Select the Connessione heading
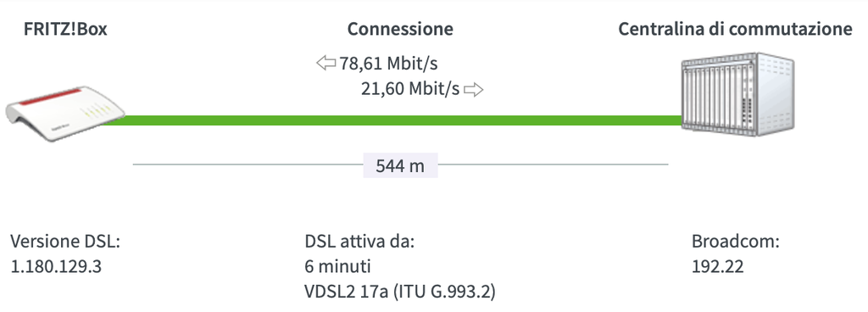Viewport: 868px width, 312px height. pos(400,30)
